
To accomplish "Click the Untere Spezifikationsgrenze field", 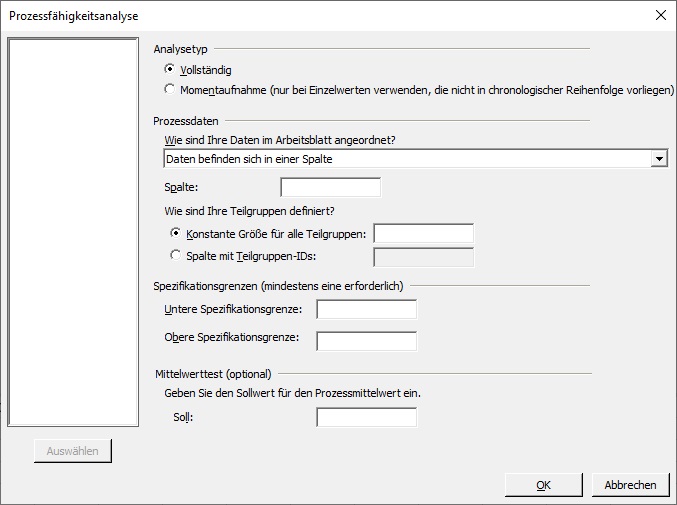I will (367, 309).
